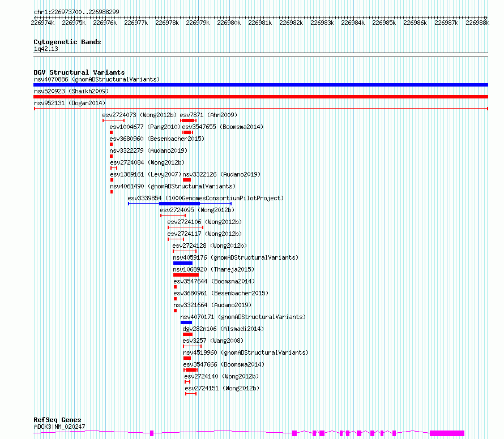Open nsv3321664 (Audano2019) variant

pos(212,305)
